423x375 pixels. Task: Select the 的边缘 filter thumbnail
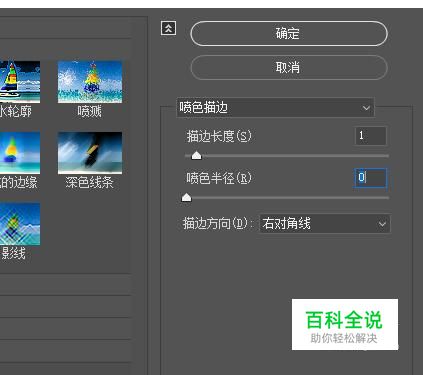click(x=20, y=153)
